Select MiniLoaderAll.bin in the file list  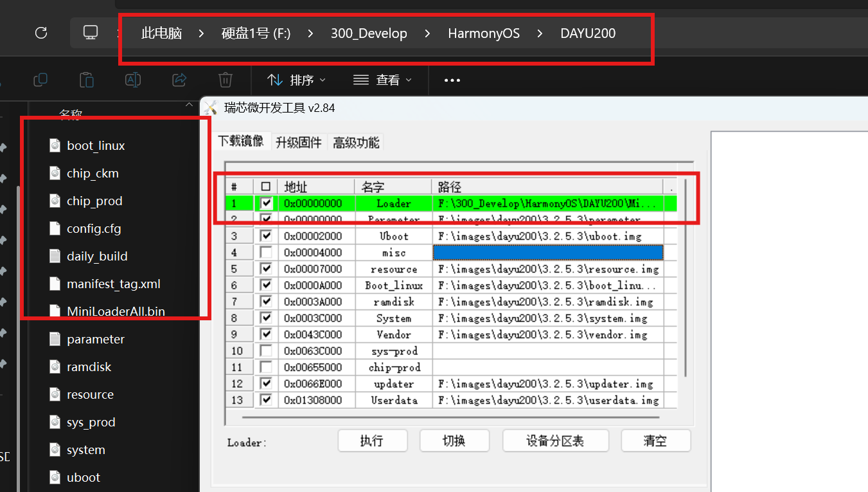point(116,311)
